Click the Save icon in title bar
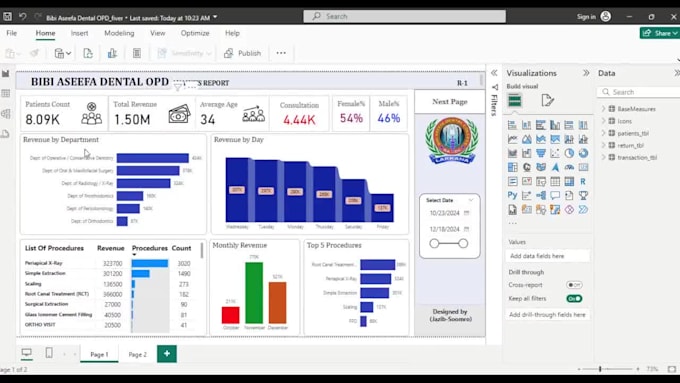 click(x=7, y=16)
